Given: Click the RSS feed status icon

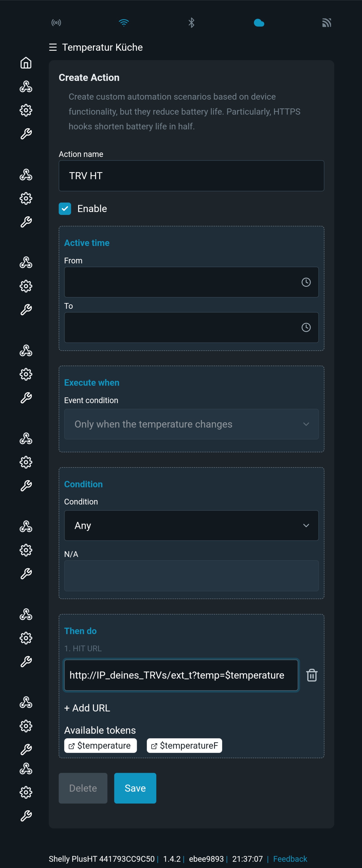Looking at the screenshot, I should 326,22.
